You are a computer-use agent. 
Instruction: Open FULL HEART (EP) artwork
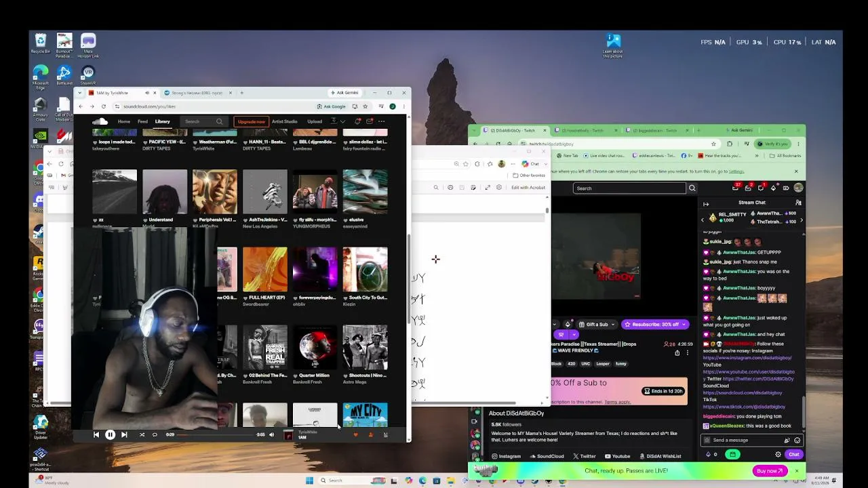(265, 269)
